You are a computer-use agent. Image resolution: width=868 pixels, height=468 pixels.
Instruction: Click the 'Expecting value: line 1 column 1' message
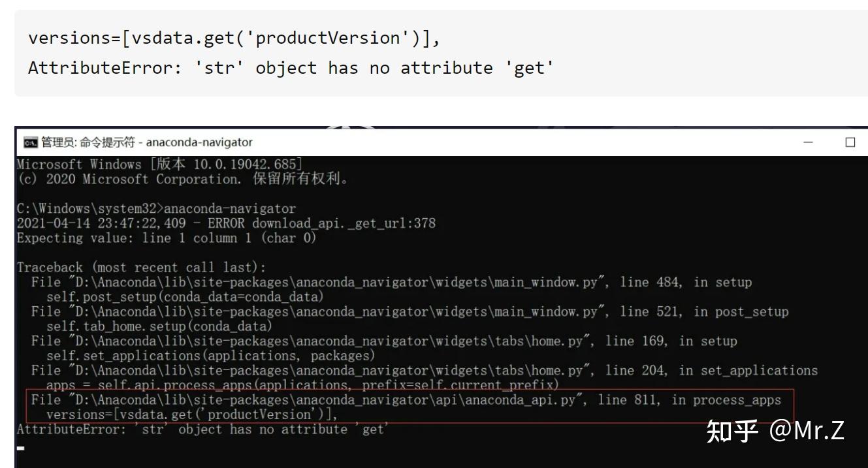[x=167, y=238]
